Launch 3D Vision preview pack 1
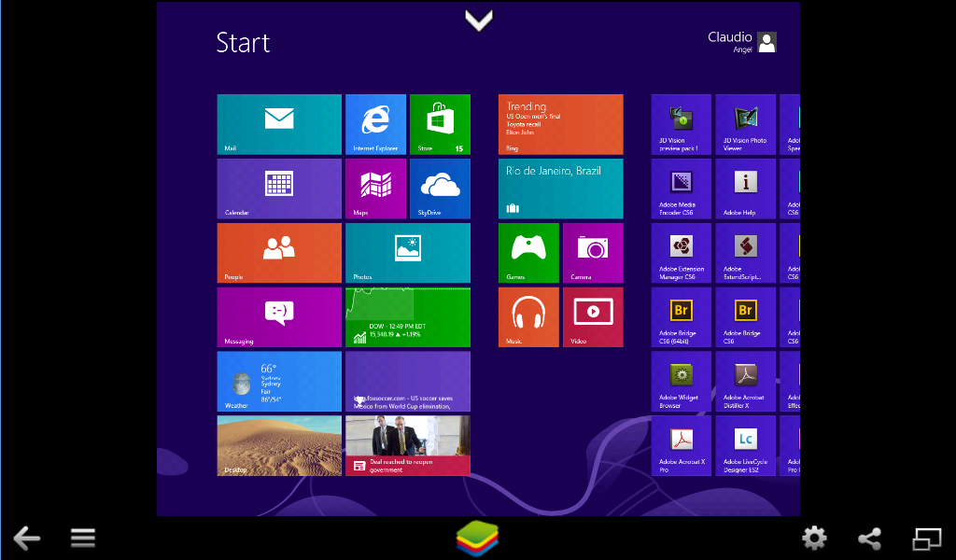The width and height of the screenshot is (956, 560). [x=682, y=124]
